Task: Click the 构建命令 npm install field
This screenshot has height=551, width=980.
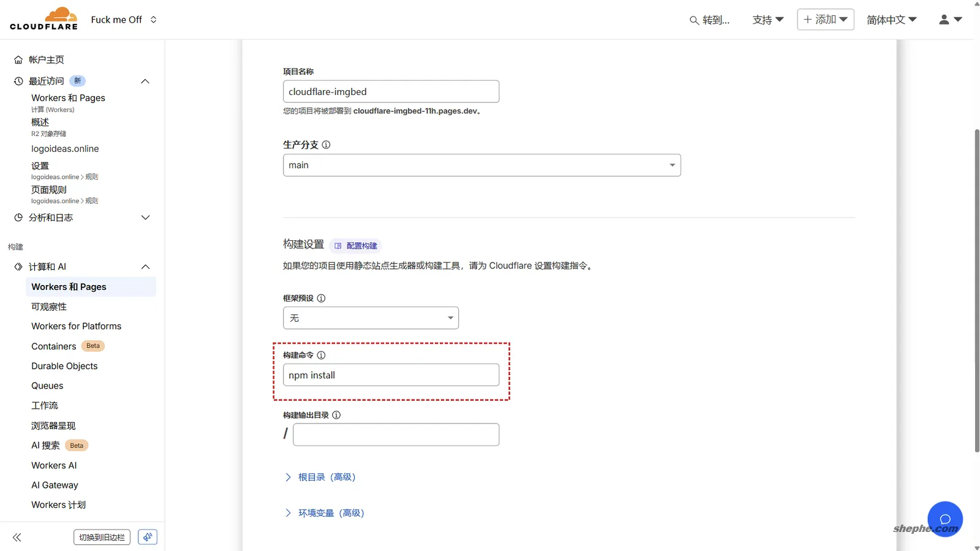Action: pos(391,375)
